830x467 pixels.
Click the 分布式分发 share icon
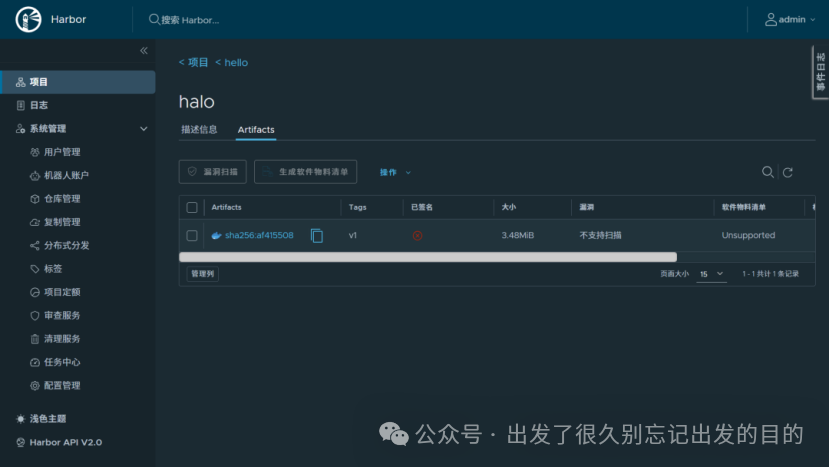35,246
